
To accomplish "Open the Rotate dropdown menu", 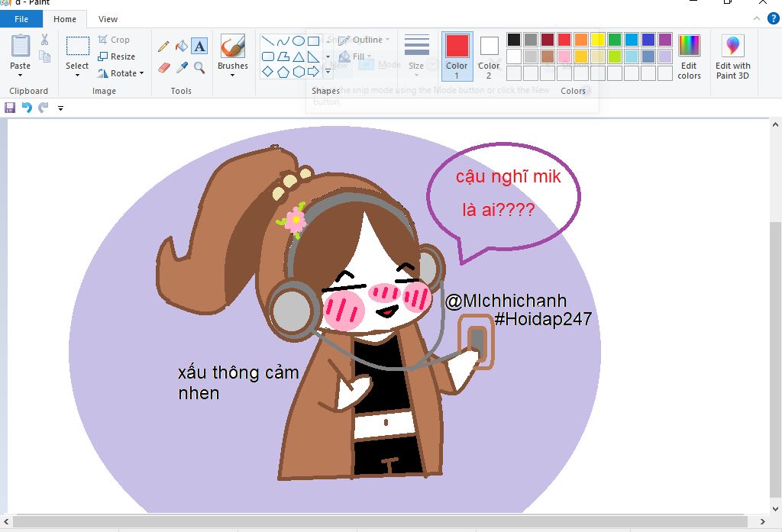I will tap(141, 73).
